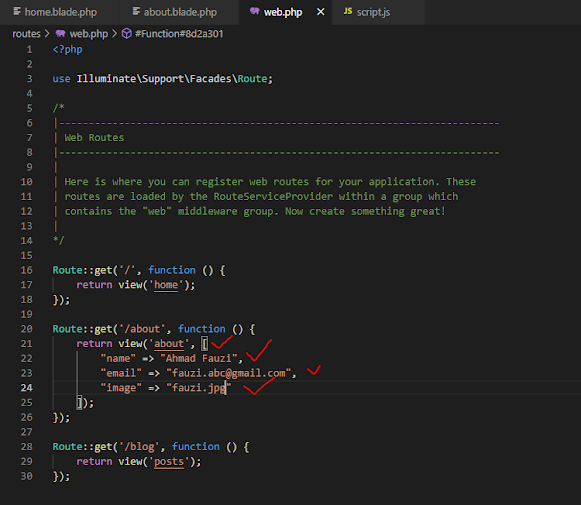Click line number 16 in the gutter
The height and width of the screenshot is (505, 581).
pyautogui.click(x=27, y=270)
